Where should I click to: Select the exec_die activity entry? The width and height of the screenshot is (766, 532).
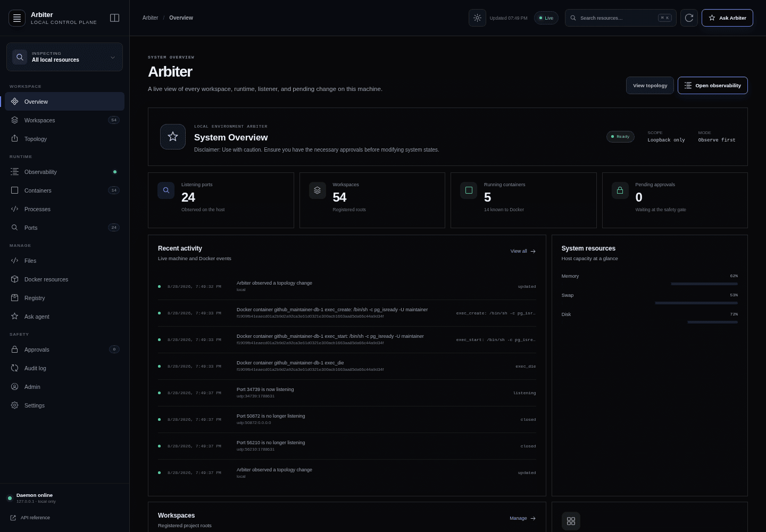tap(347, 367)
